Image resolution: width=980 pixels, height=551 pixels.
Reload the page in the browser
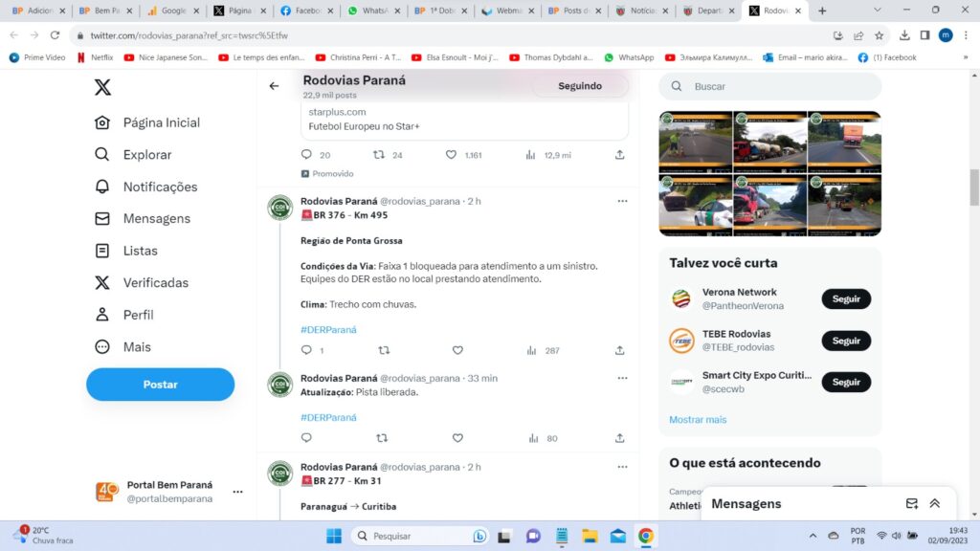coord(55,35)
